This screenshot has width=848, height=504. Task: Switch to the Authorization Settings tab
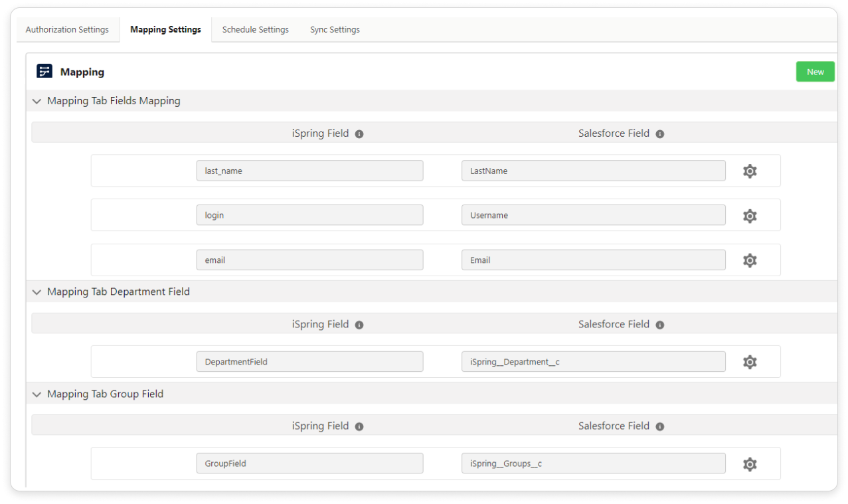point(67,30)
